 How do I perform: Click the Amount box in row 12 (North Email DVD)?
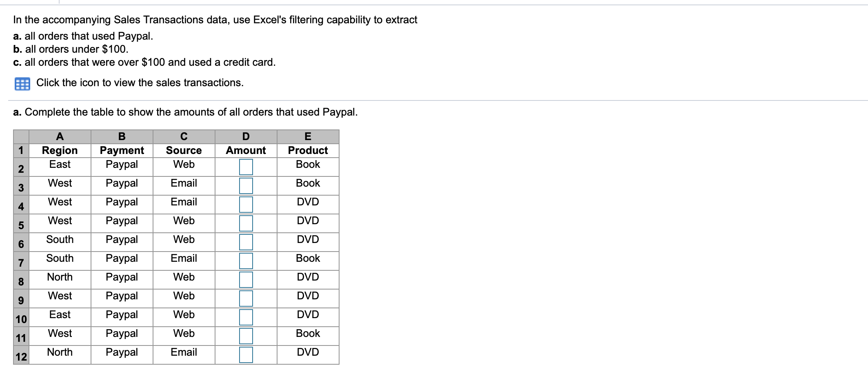pos(245,355)
